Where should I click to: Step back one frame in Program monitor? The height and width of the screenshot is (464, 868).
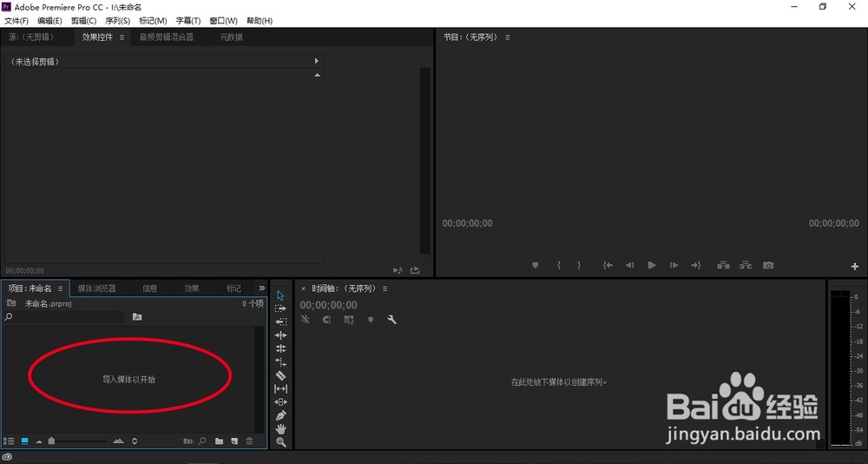coord(629,266)
